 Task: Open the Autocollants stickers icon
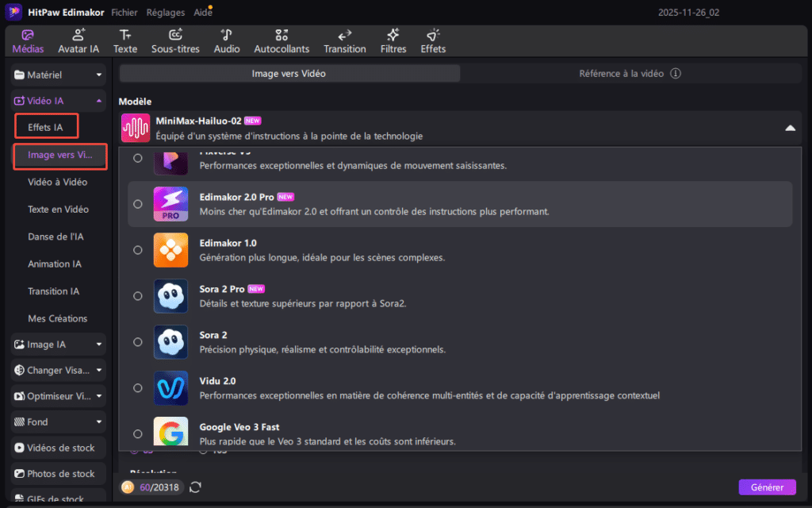[281, 36]
